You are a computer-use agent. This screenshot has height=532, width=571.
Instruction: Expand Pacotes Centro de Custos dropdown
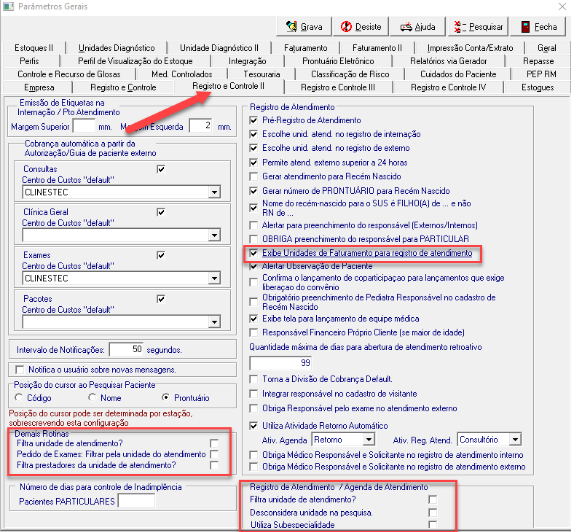[214, 322]
